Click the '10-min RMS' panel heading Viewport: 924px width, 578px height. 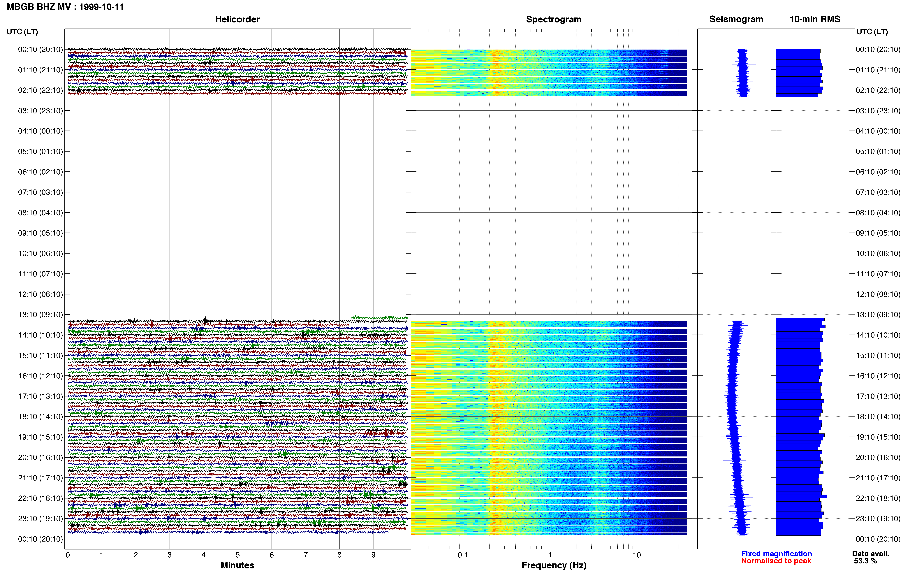pos(815,19)
